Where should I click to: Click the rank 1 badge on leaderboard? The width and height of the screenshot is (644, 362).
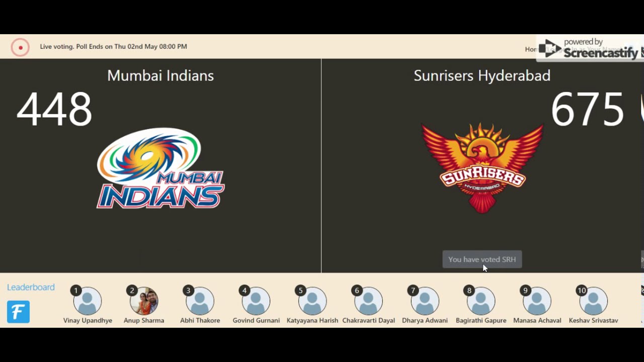[x=76, y=291]
